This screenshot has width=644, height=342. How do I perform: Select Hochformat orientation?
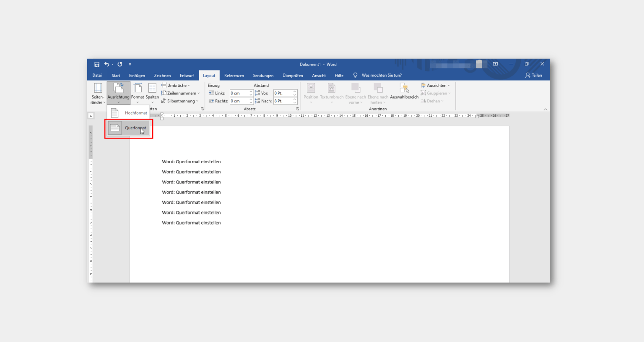[129, 112]
